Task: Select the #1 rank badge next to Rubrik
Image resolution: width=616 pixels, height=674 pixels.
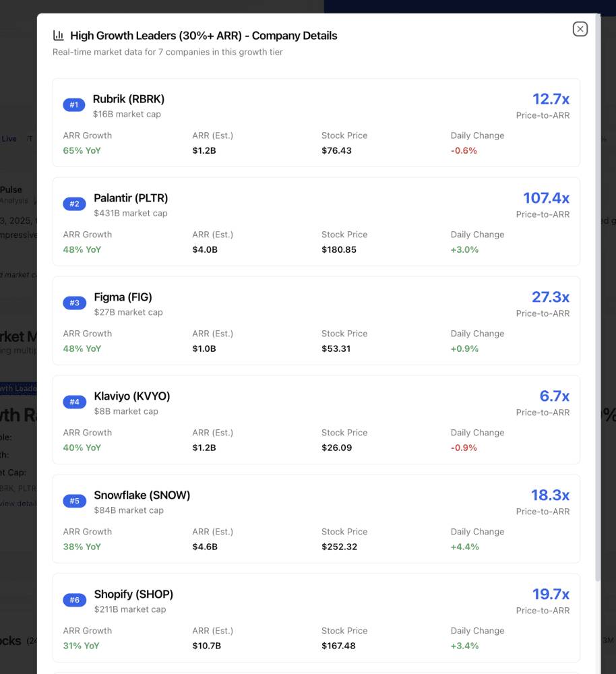Action: pos(74,105)
